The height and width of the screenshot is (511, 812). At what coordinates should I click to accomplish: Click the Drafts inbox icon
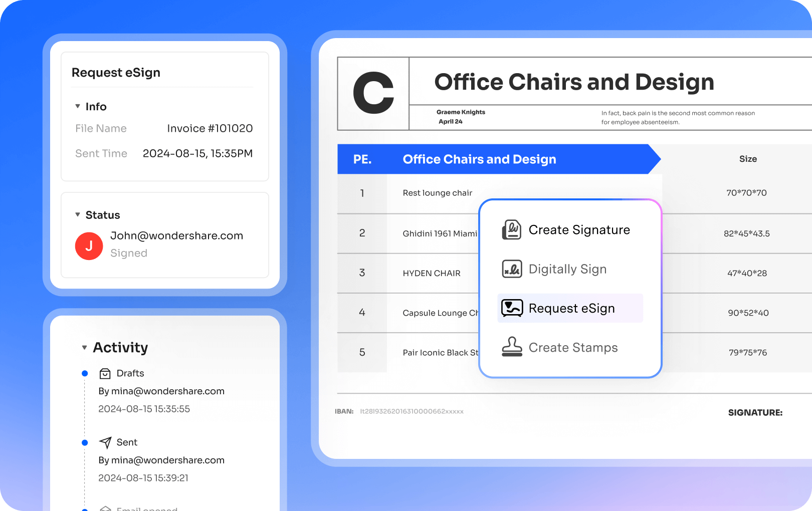105,374
